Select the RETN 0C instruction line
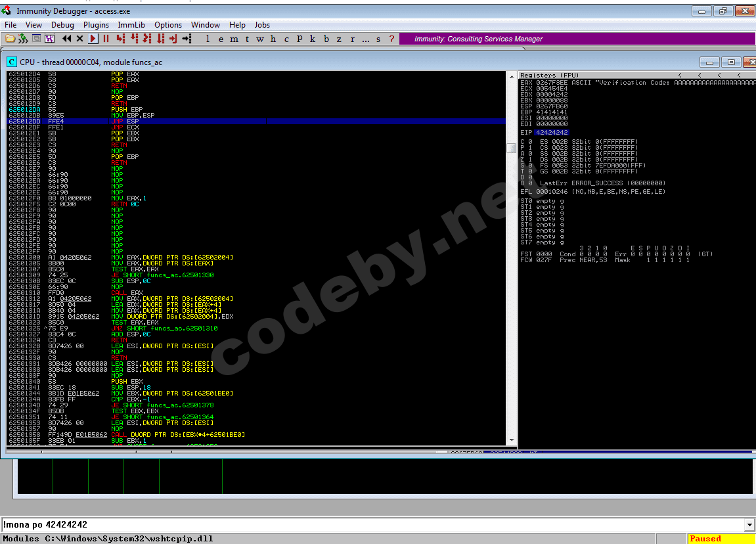Viewport: 756px width, 544px height. click(x=257, y=204)
